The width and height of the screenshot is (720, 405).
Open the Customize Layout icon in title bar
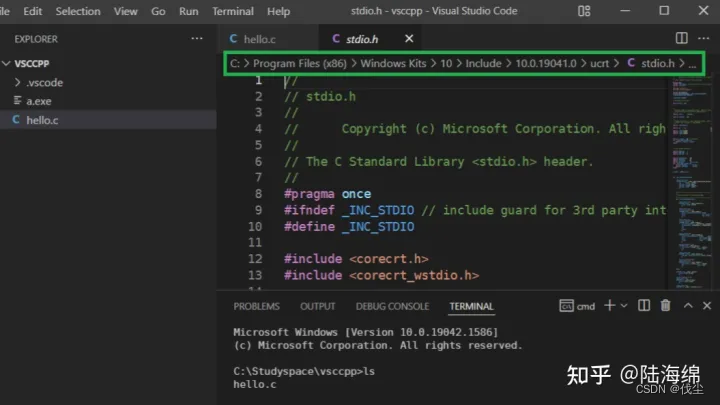[x=584, y=11]
